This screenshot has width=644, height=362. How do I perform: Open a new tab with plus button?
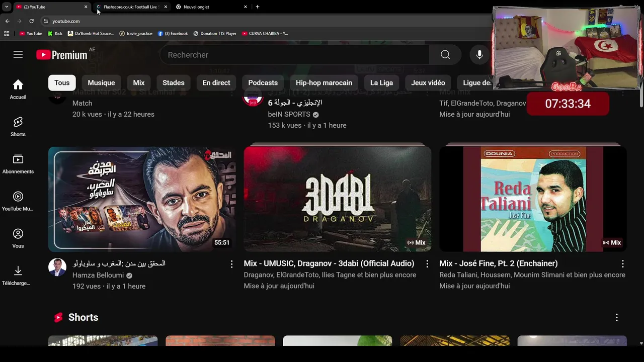click(x=258, y=7)
